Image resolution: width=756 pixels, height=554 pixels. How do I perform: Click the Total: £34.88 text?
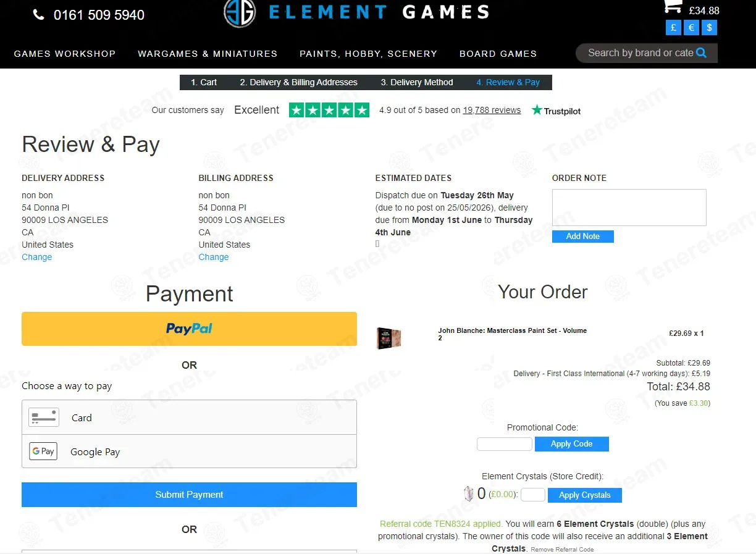pos(678,387)
